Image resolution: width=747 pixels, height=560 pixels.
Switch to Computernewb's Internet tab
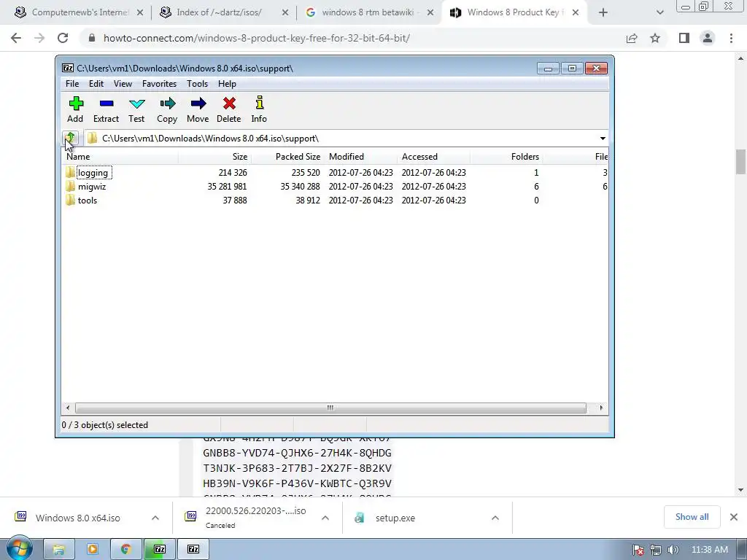click(79, 13)
